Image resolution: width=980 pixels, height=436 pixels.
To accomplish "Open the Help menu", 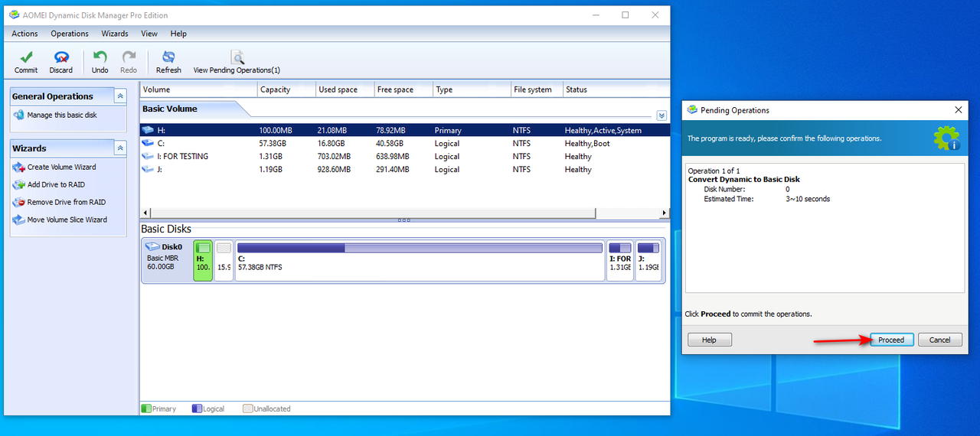I will (178, 34).
